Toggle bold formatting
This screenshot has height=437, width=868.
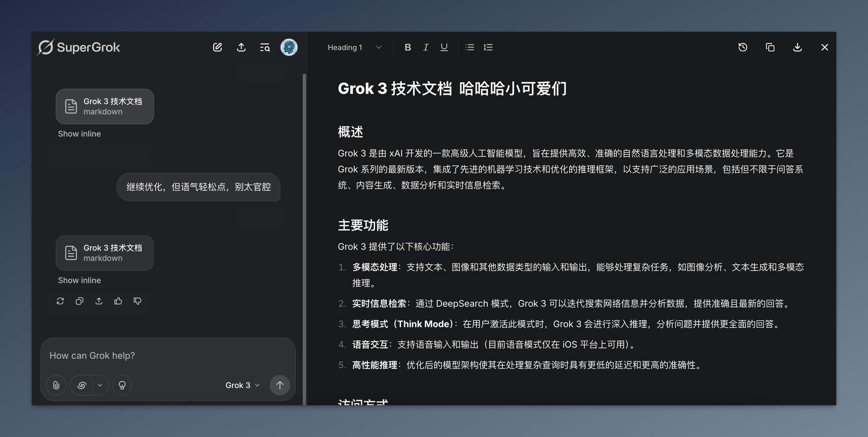408,47
